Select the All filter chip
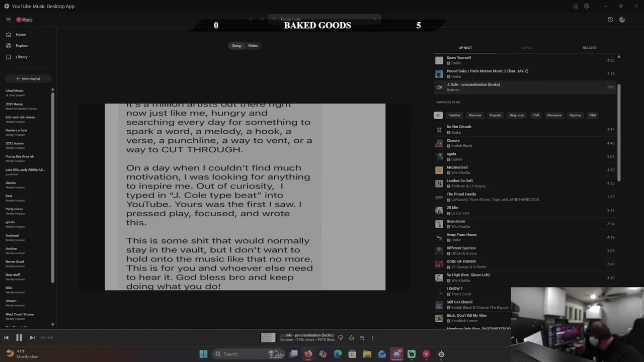 pos(438,115)
